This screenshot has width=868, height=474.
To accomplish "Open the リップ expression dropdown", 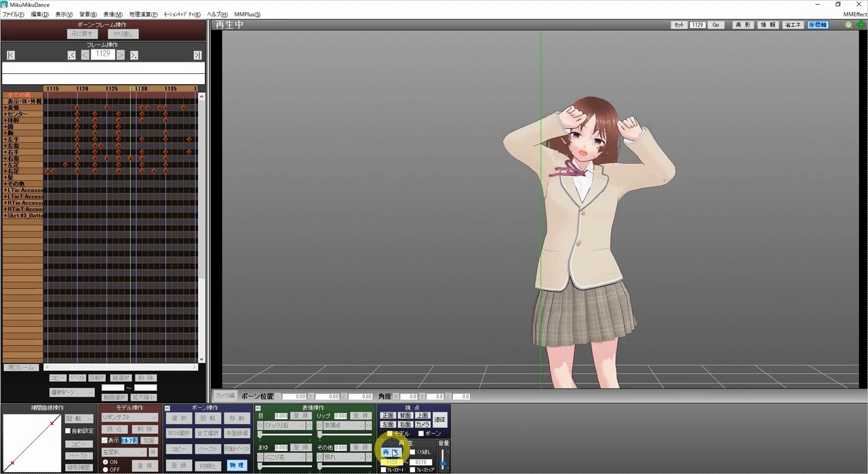I will tap(345, 425).
